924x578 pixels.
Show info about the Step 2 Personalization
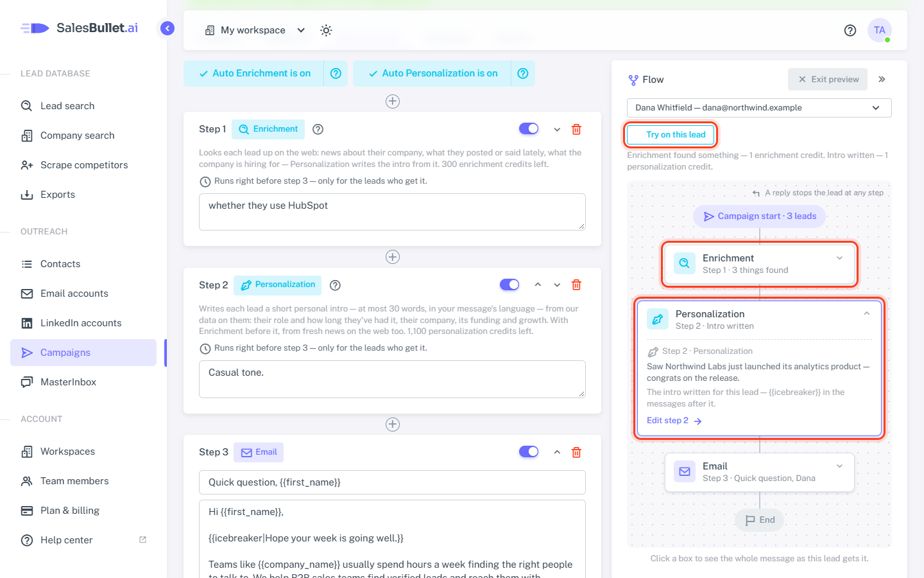335,285
